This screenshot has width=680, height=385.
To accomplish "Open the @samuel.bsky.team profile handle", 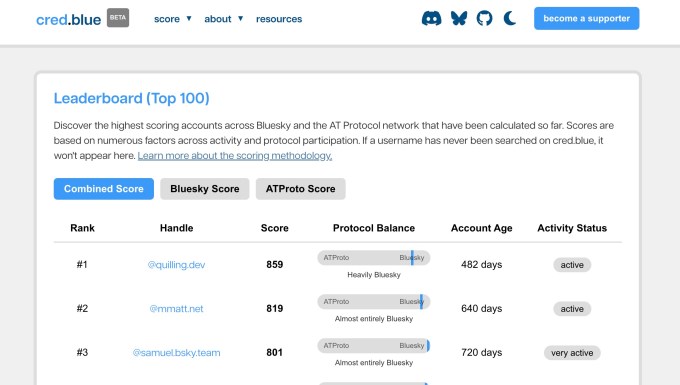I will coord(176,353).
